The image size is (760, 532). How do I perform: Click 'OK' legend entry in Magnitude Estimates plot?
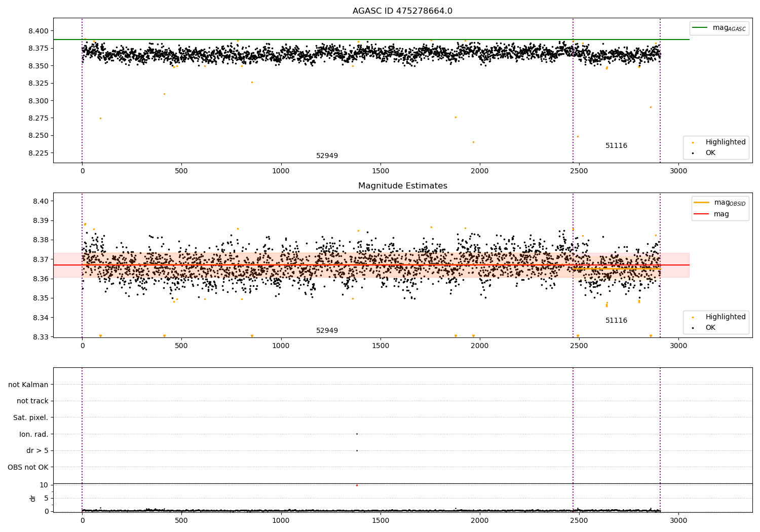click(x=710, y=328)
